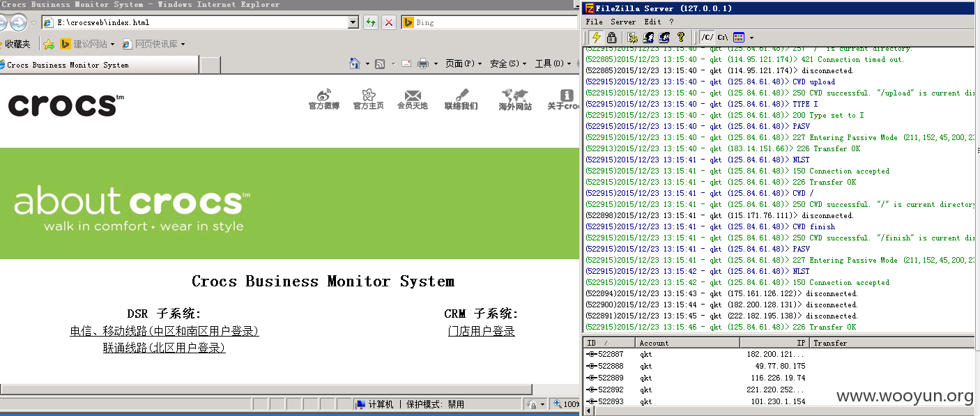Open the dropdown arrow next to the printer icon
Screen dimensions: 980x416
coord(436,64)
